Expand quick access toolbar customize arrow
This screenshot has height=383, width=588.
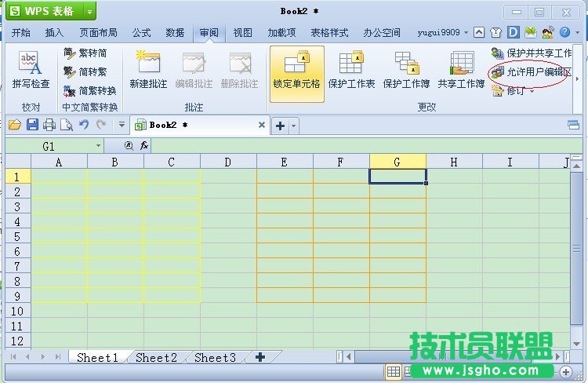[122, 125]
